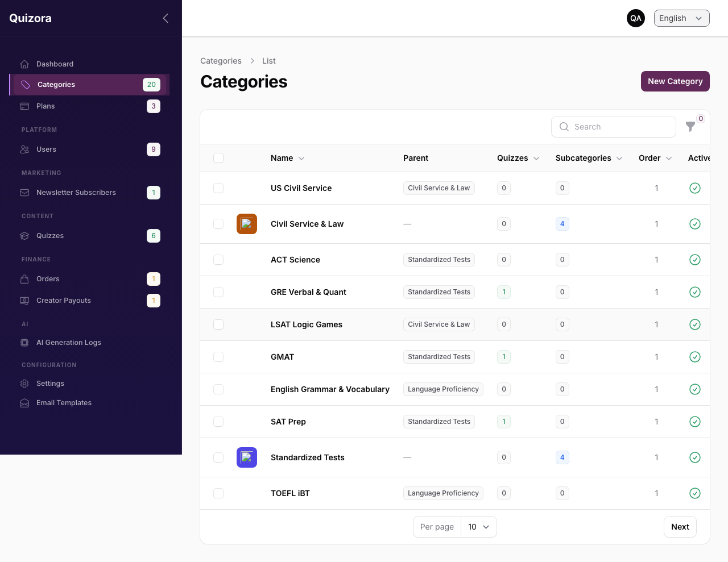Viewport: 728px width, 562px height.
Task: Open the TOEFL iBT category
Action: click(290, 493)
